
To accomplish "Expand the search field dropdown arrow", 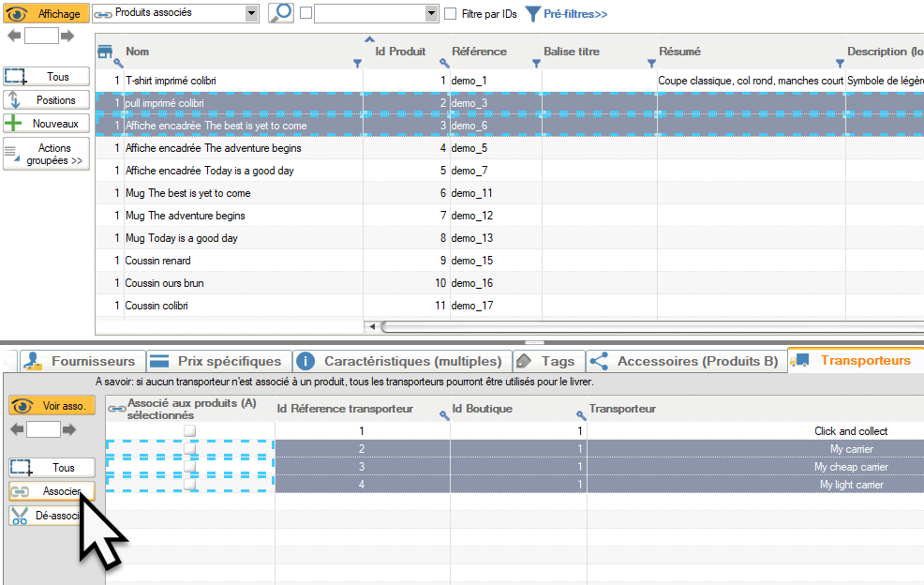I will click(431, 14).
